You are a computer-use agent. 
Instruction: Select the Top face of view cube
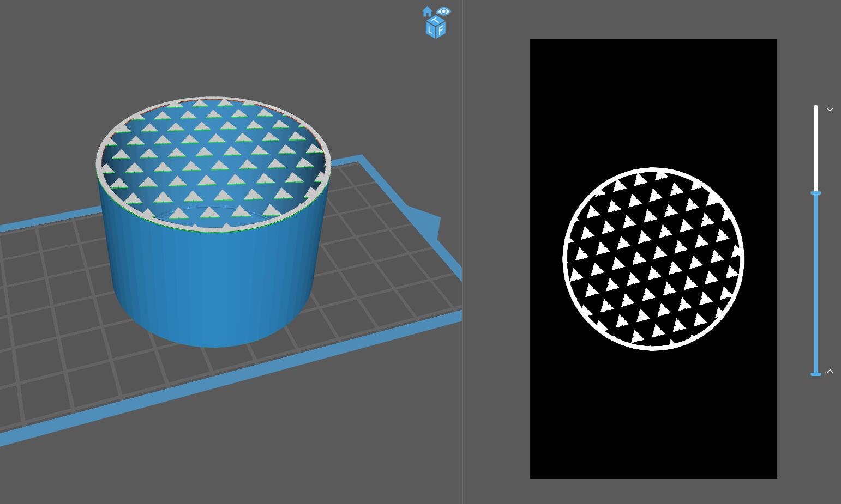point(435,21)
